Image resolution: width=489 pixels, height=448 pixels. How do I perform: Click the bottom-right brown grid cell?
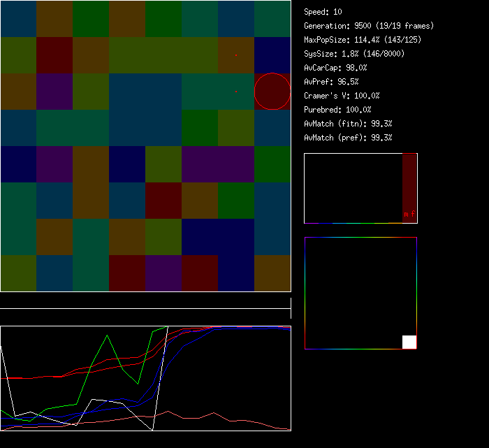(272, 273)
